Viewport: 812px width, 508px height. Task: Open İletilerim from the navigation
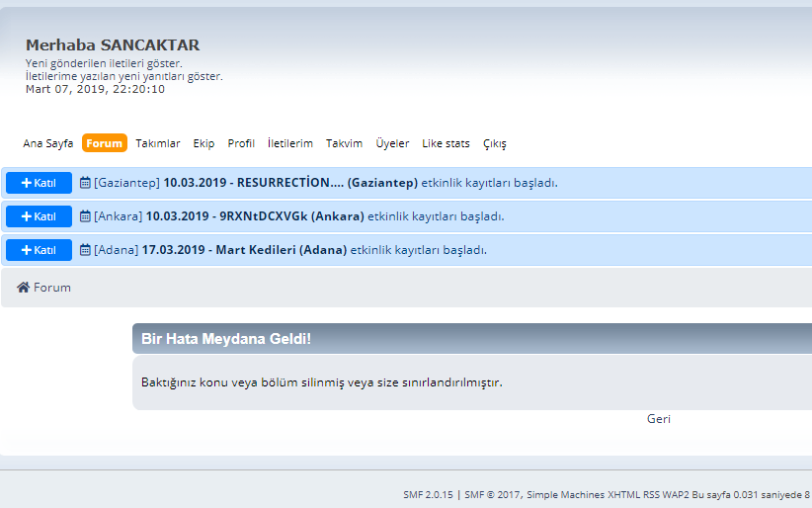(290, 143)
